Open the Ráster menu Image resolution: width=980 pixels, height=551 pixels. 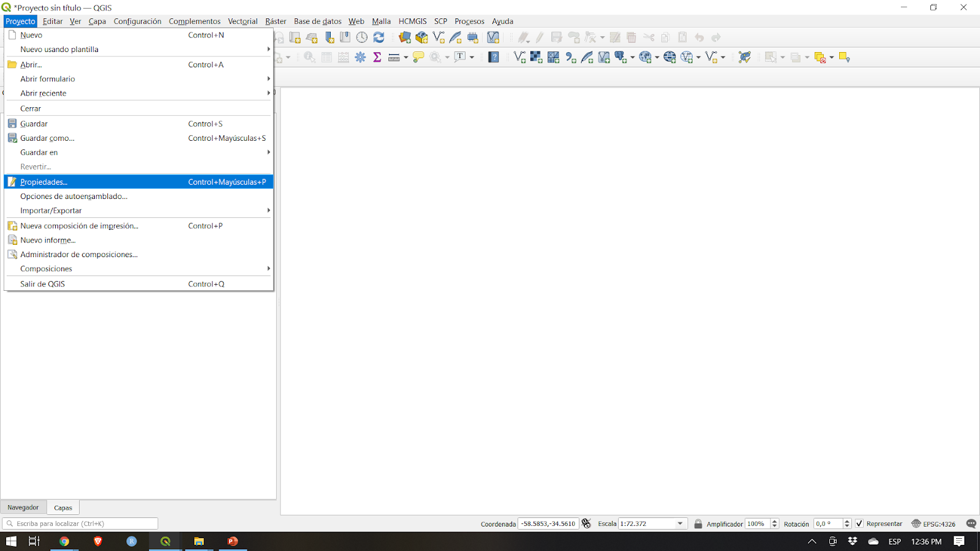(x=276, y=21)
